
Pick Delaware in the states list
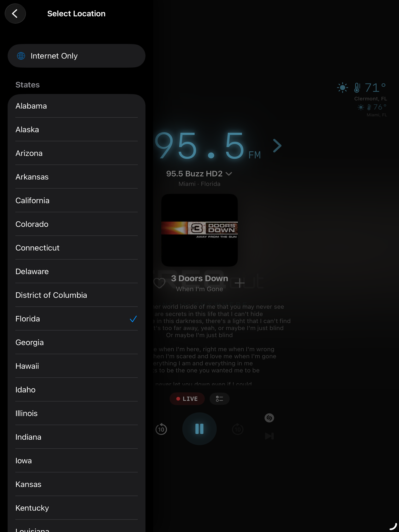[x=77, y=272]
